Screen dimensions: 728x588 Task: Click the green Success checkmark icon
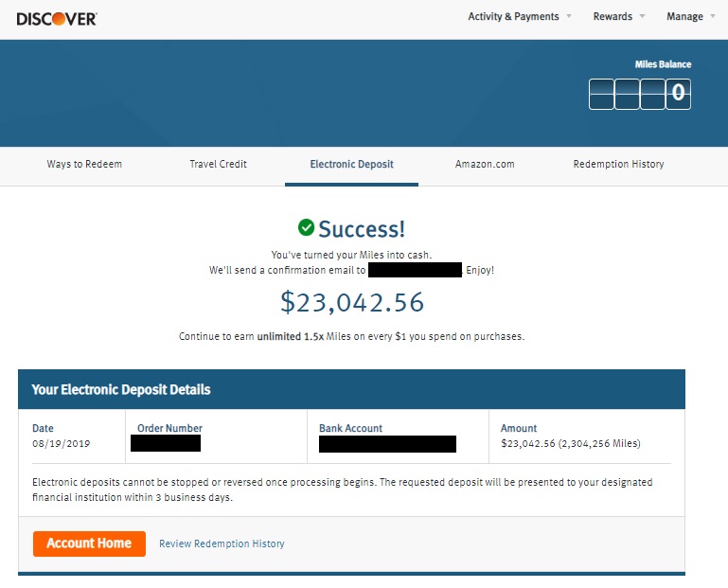(306, 227)
